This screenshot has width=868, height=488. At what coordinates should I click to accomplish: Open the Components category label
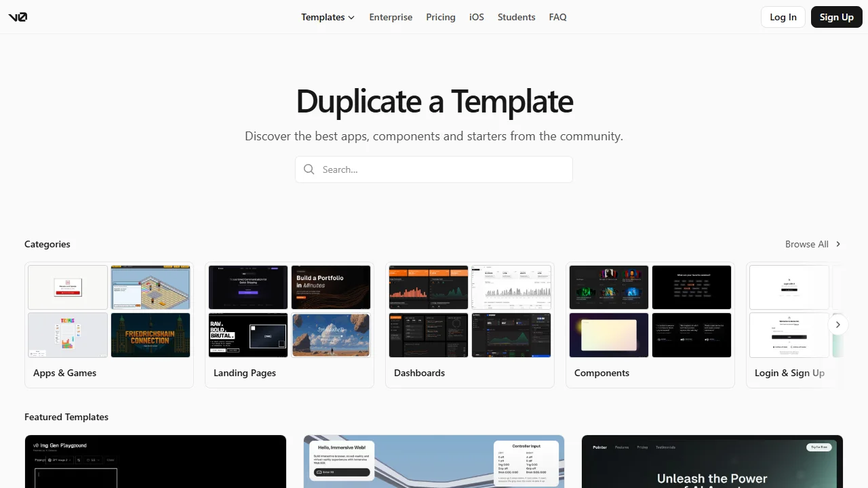coord(602,373)
